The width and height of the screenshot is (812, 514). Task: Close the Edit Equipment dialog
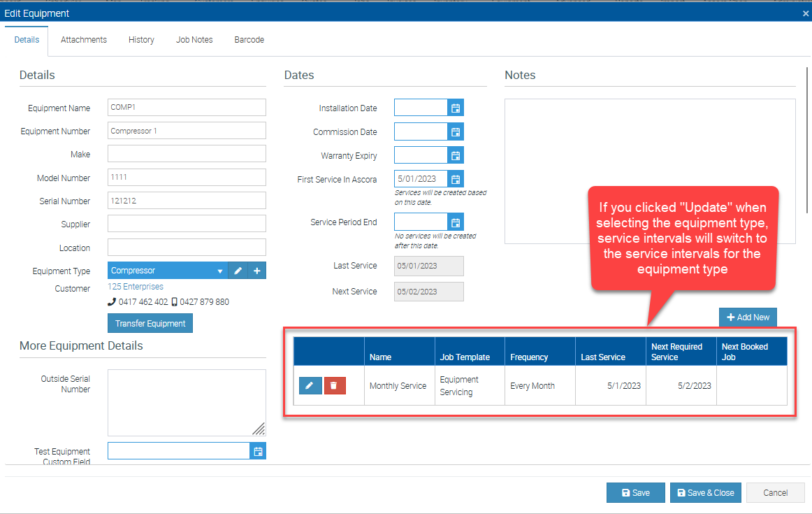(805, 13)
